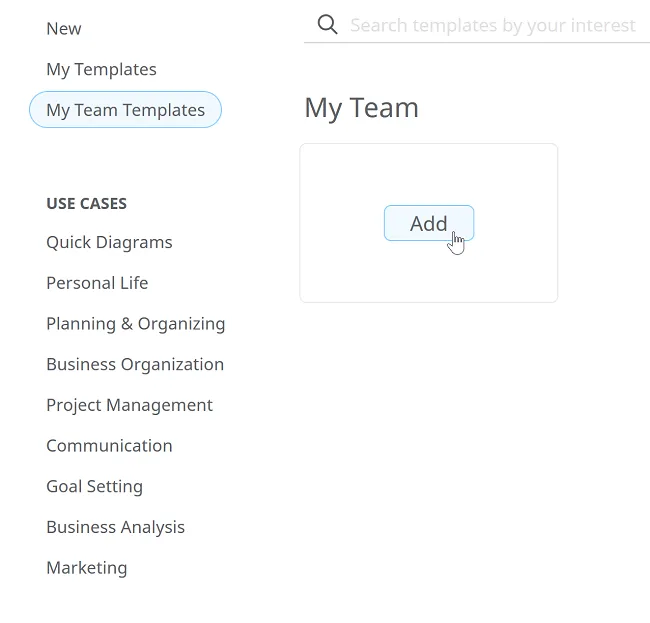This screenshot has height=623, width=650.
Task: Click the 'Search templates by your interest' placeholder
Action: pos(492,25)
